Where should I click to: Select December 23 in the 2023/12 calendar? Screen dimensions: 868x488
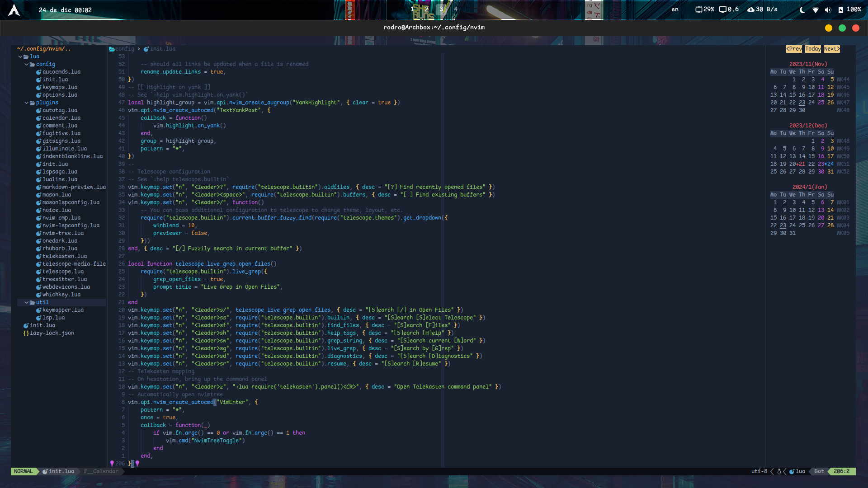click(821, 164)
